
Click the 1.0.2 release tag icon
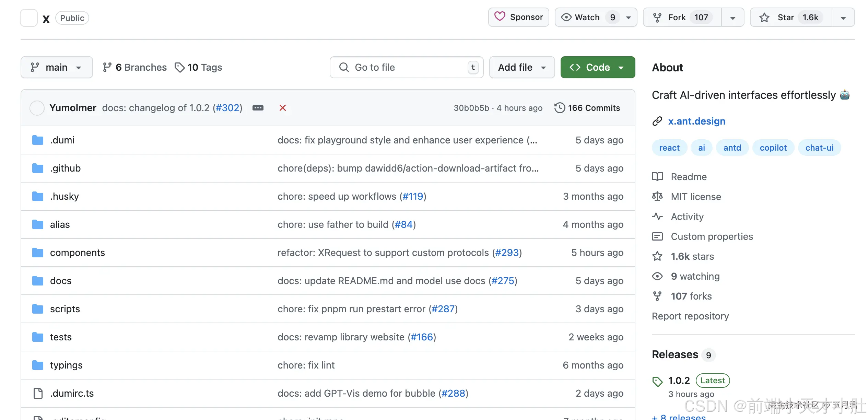click(x=657, y=381)
